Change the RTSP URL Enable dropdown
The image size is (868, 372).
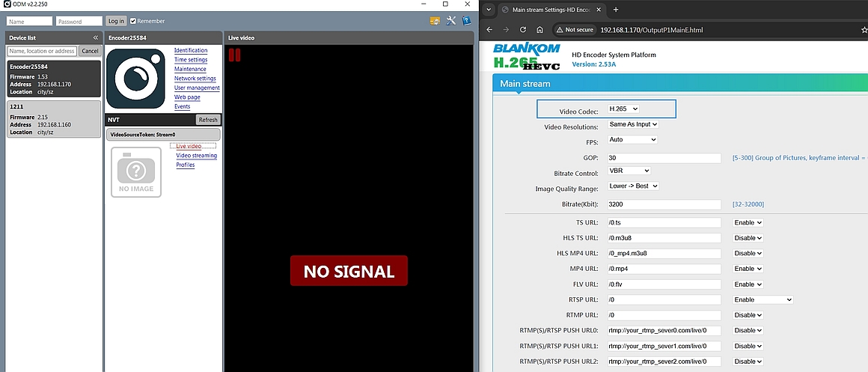(x=762, y=299)
